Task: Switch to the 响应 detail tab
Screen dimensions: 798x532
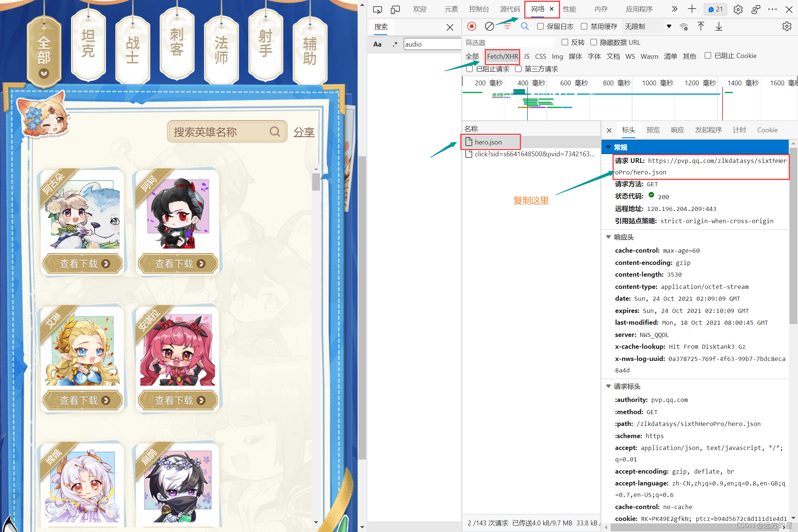Action: pyautogui.click(x=677, y=130)
